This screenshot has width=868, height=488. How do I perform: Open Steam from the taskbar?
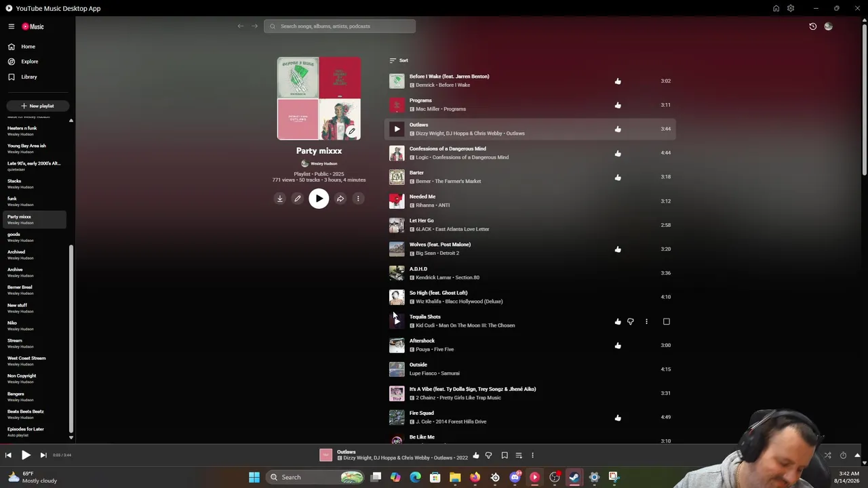tap(574, 477)
